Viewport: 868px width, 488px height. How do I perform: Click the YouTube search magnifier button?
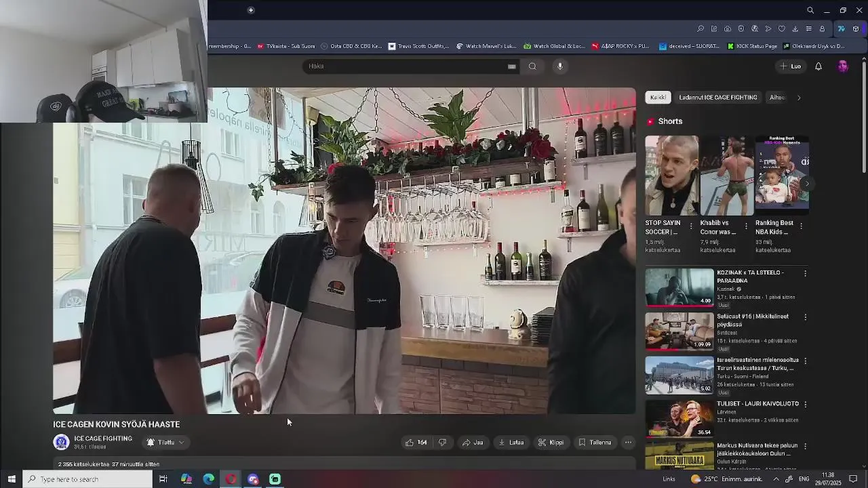[532, 66]
